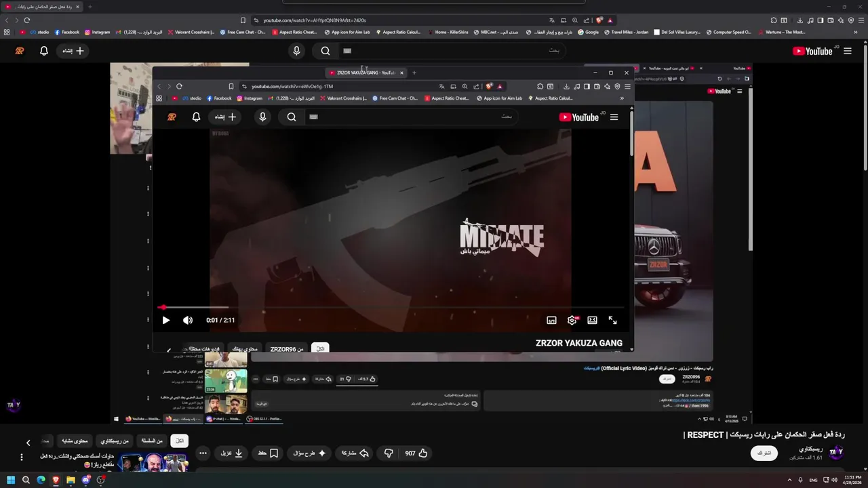868x488 pixels.
Task: Click theater mode icon in recorded inner player
Action: pos(592,320)
